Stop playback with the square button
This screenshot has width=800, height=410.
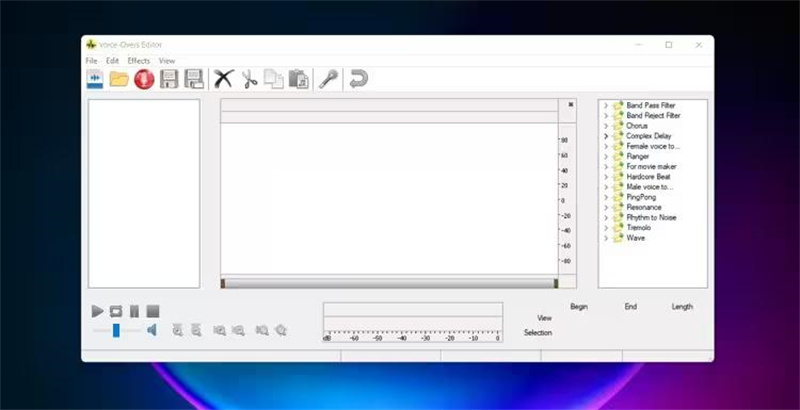(153, 311)
